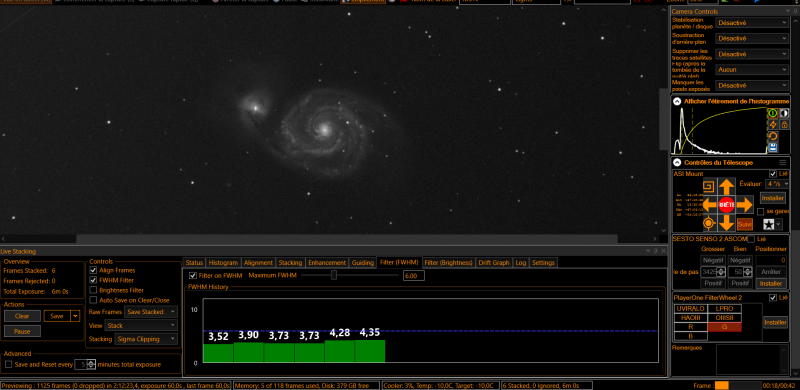
Task: Click Maximum FWHM value field 6.00
Action: (x=413, y=276)
